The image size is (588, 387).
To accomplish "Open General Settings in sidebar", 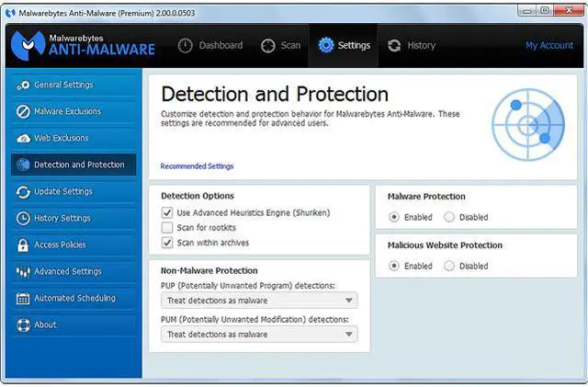I will (x=73, y=85).
